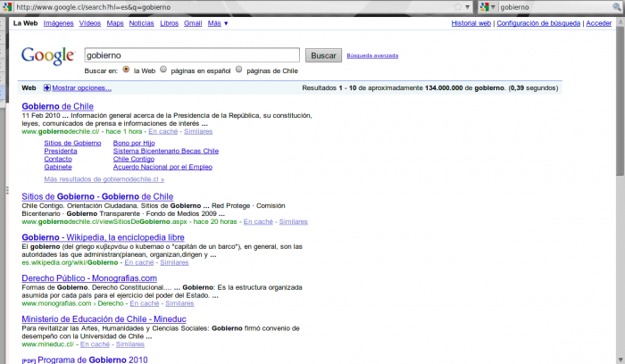Open 'En caché' for the Wikipedia result
This screenshot has width=625, height=364.
139,262
